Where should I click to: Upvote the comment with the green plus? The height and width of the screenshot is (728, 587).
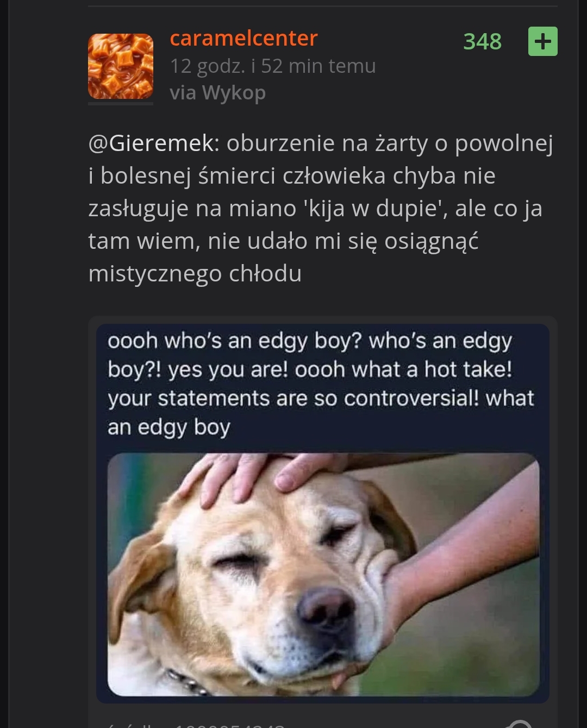pos(543,41)
